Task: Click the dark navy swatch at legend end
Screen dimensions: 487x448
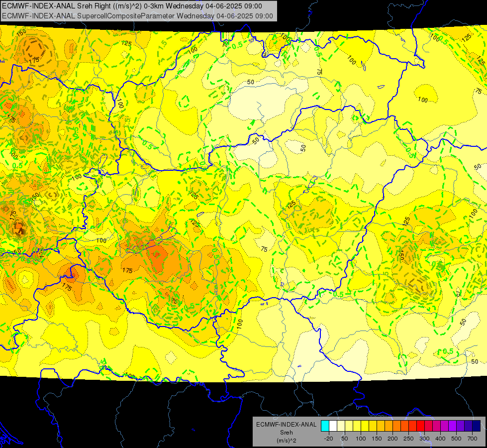Action: tap(477, 426)
